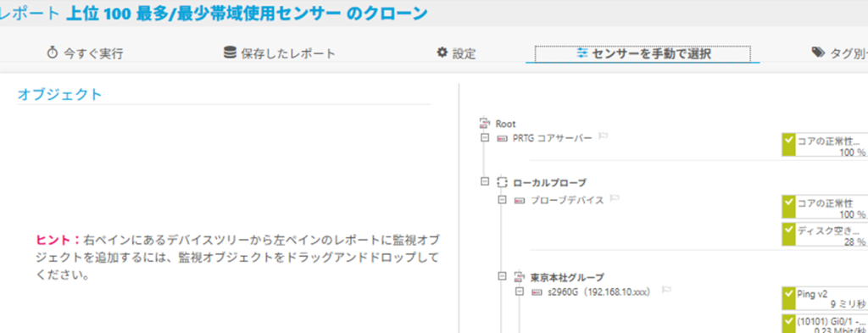Open the 今すぐ実行 tab

[85, 53]
